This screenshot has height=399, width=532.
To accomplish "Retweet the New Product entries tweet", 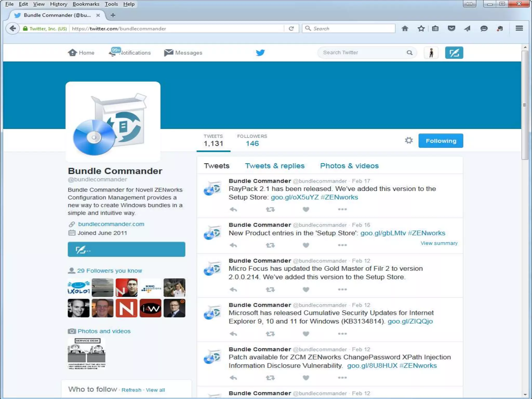I will point(270,245).
